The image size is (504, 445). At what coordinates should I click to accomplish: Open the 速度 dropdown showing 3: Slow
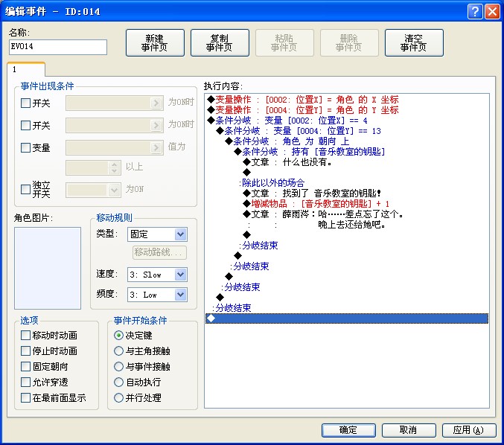[x=157, y=275]
